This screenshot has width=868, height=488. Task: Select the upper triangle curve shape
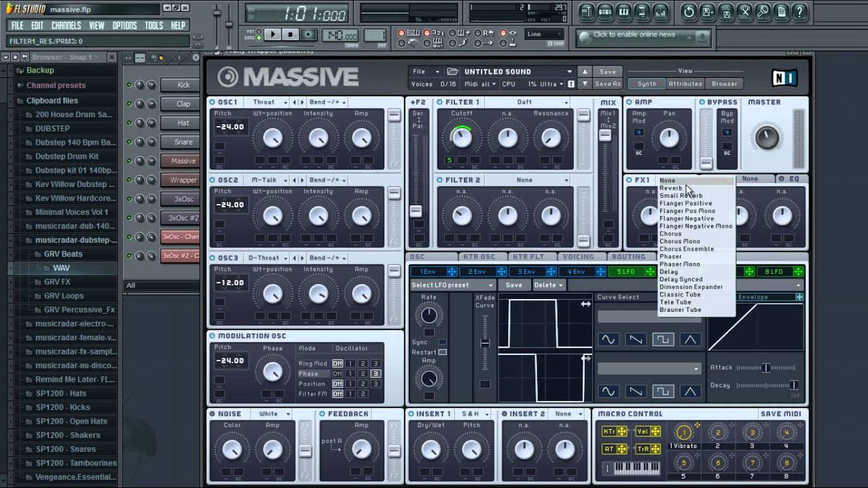(690, 339)
